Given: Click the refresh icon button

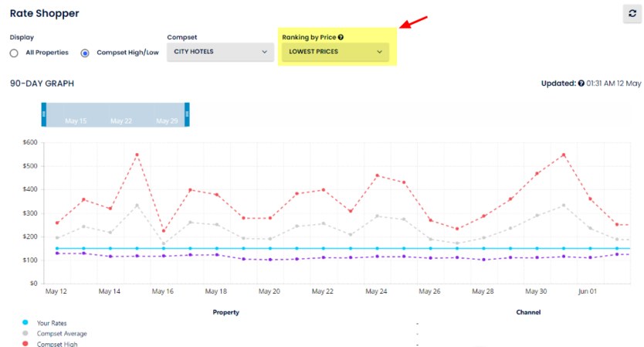Looking at the screenshot, I should click(x=633, y=14).
